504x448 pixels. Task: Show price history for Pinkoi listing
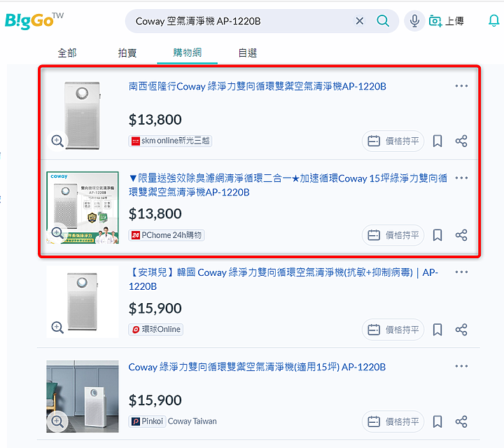pos(393,421)
